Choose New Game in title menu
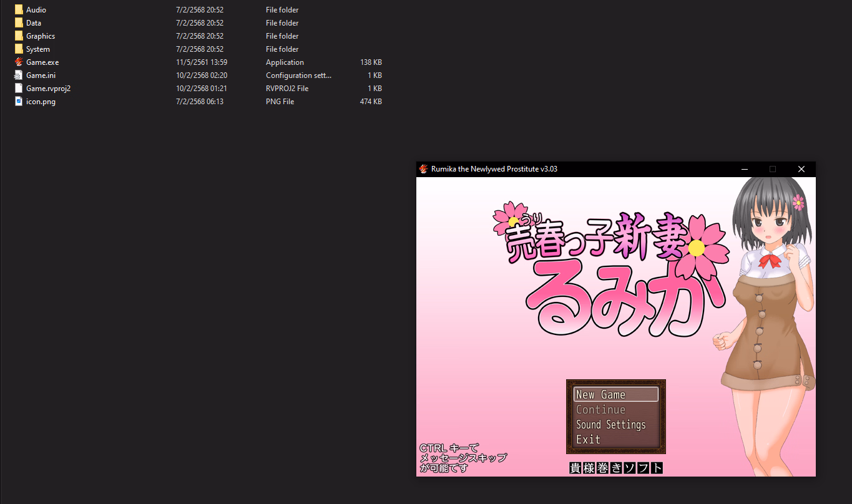 615,394
